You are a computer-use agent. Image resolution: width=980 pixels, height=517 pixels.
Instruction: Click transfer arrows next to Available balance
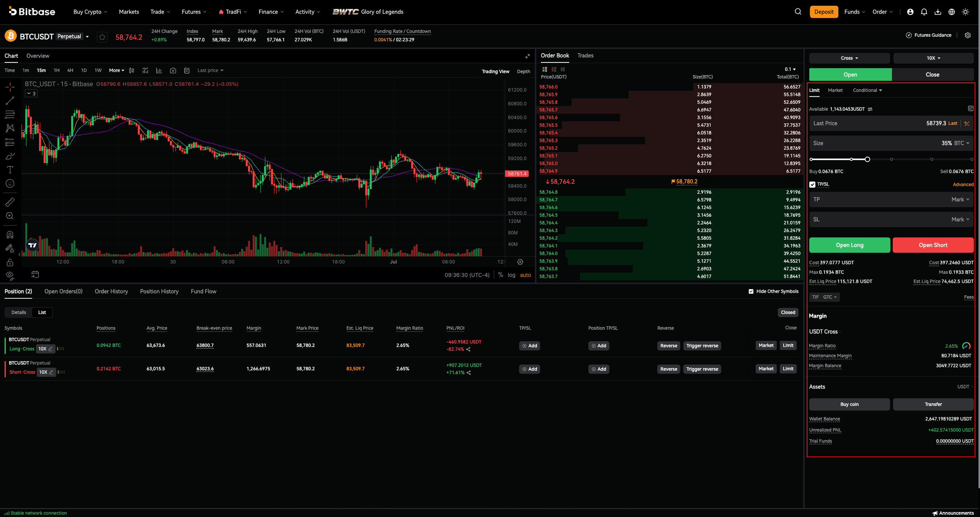870,109
